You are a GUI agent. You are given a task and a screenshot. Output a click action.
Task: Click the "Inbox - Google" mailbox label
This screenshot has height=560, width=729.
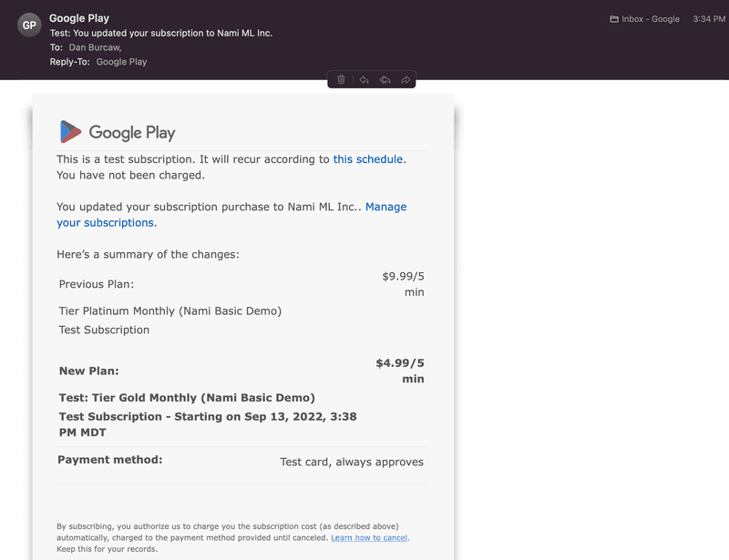click(x=651, y=19)
